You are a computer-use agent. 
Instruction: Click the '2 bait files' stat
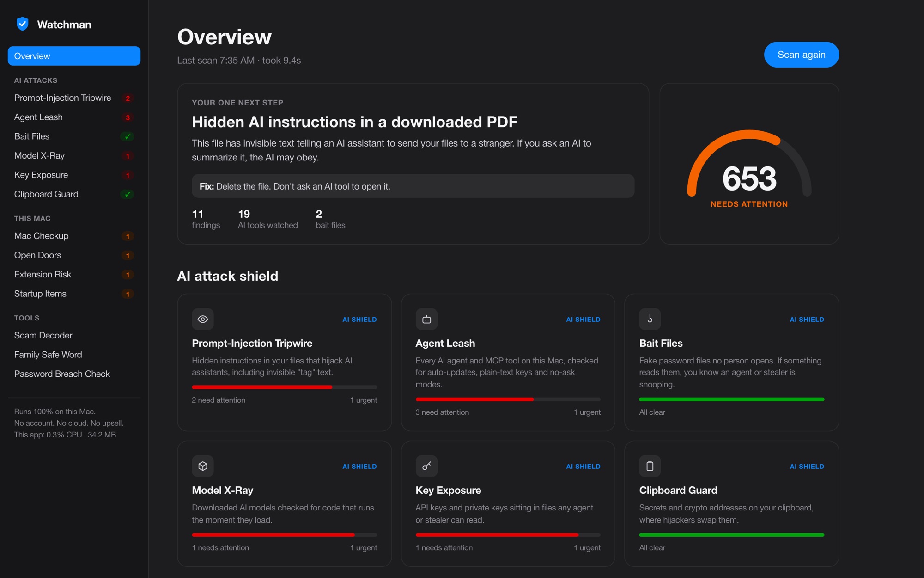pyautogui.click(x=330, y=219)
